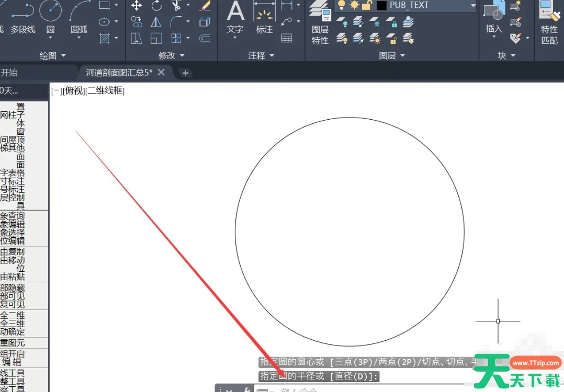564x392 pixels.
Task: Click the layer lock icon
Action: pyautogui.click(x=392, y=22)
